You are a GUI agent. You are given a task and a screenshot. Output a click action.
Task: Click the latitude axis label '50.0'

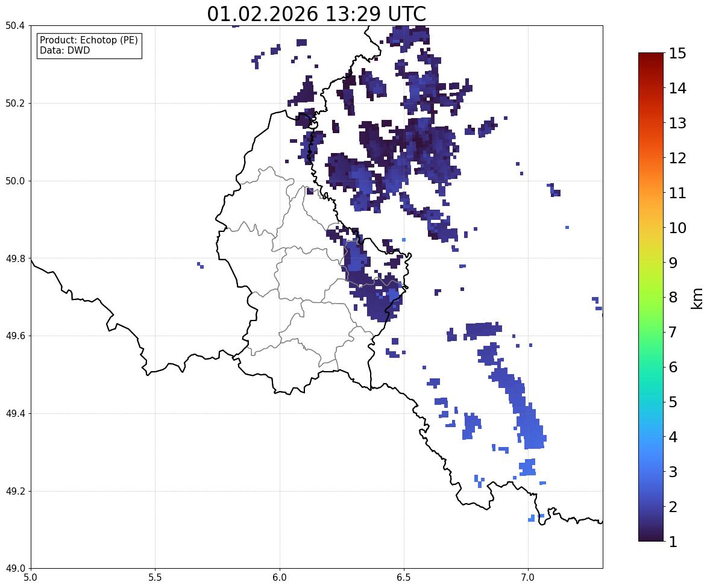[15, 181]
